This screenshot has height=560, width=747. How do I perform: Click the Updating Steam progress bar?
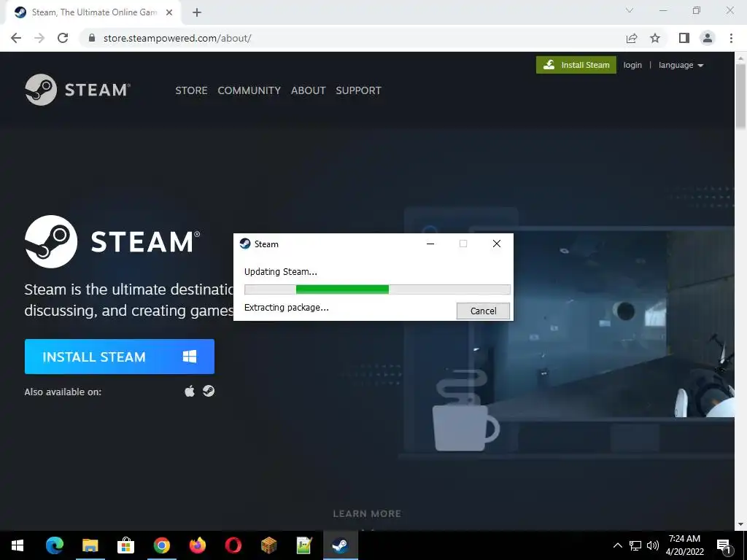[377, 289]
